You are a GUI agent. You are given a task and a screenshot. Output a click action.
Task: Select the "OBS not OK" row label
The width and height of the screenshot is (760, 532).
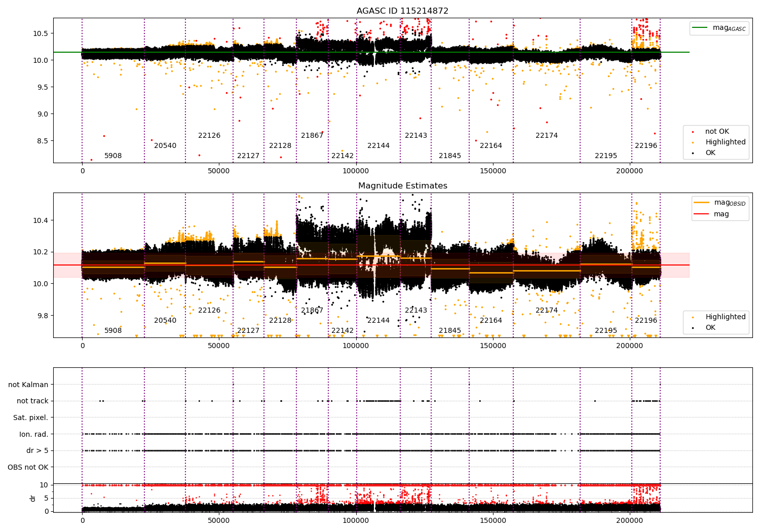28,467
